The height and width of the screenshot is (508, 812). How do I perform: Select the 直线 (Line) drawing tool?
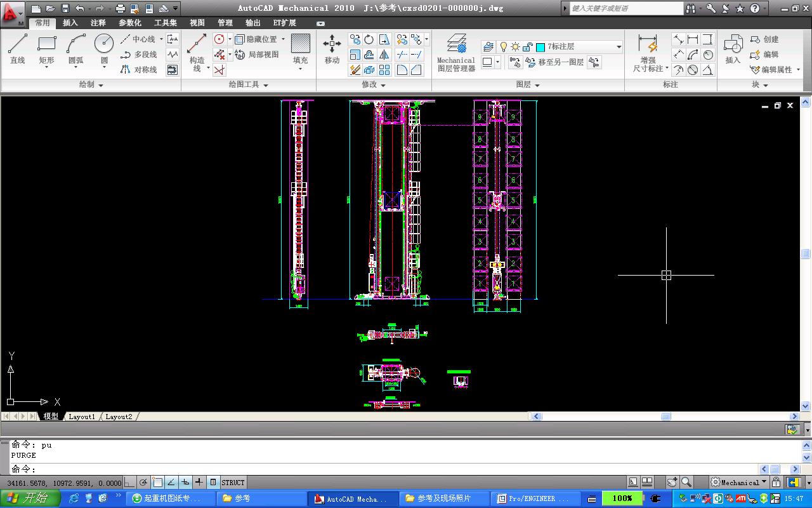coord(17,49)
